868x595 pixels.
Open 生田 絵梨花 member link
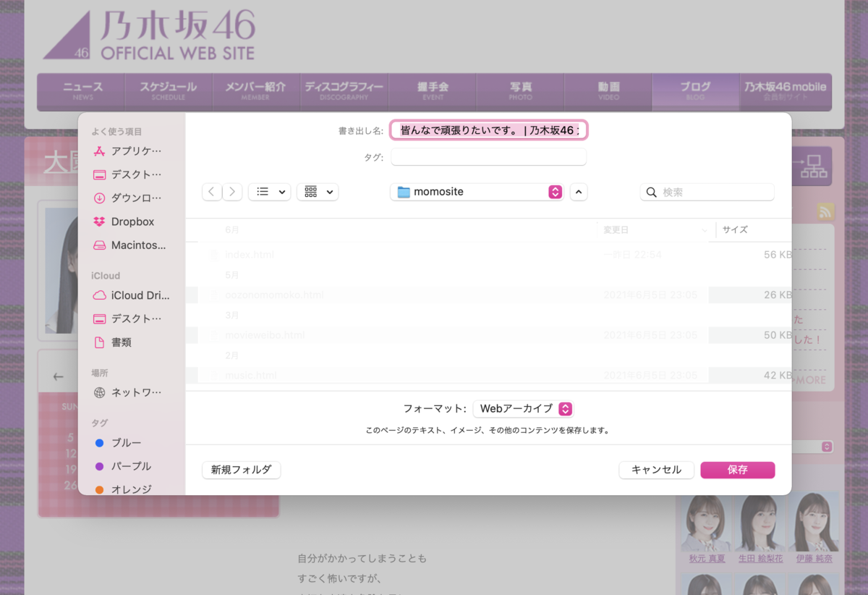[x=759, y=559]
